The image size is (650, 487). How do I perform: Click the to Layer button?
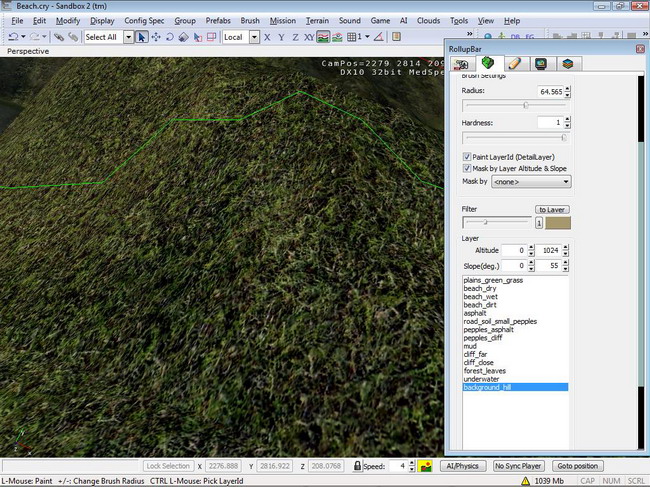pyautogui.click(x=552, y=209)
